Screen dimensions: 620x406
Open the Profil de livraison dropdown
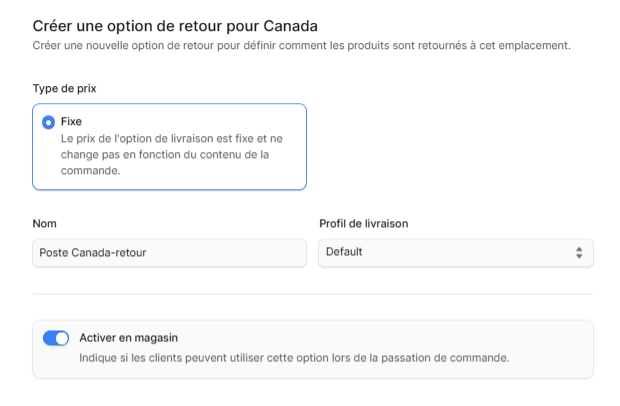pos(455,252)
